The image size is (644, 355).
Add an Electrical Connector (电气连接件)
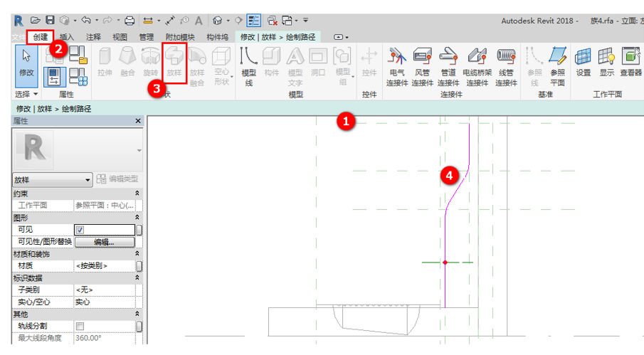coord(397,66)
